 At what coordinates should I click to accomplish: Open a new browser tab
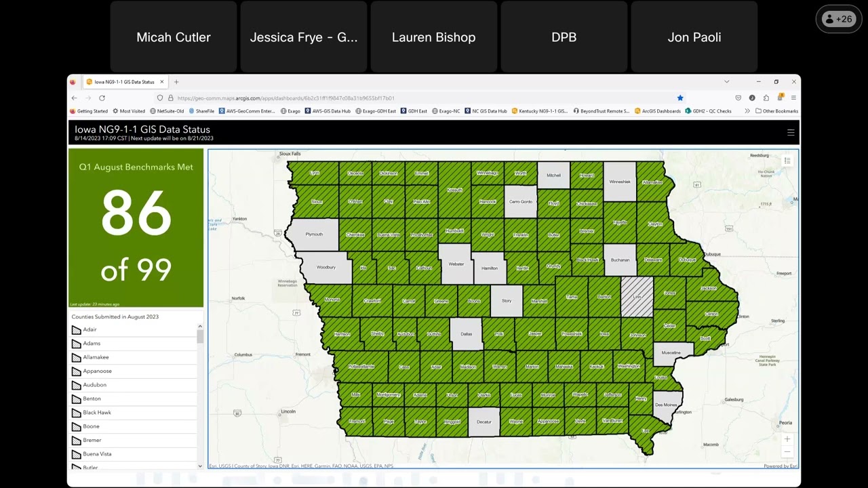(176, 82)
